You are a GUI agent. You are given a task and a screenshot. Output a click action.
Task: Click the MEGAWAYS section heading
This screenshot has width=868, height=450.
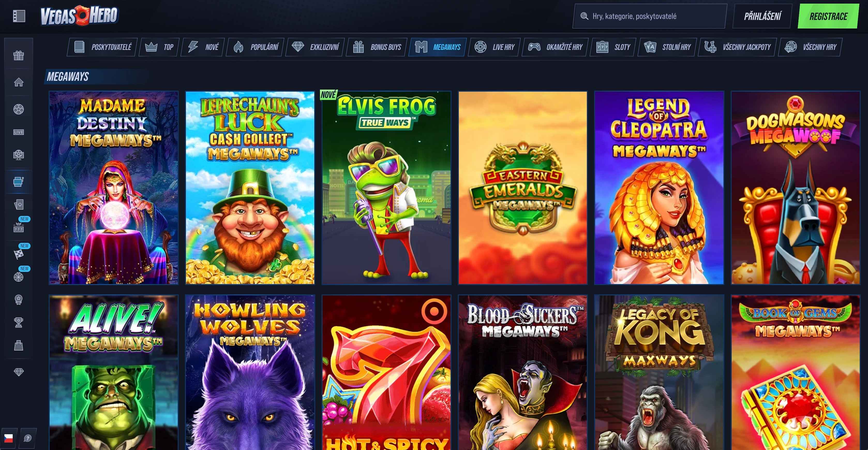pos(68,77)
